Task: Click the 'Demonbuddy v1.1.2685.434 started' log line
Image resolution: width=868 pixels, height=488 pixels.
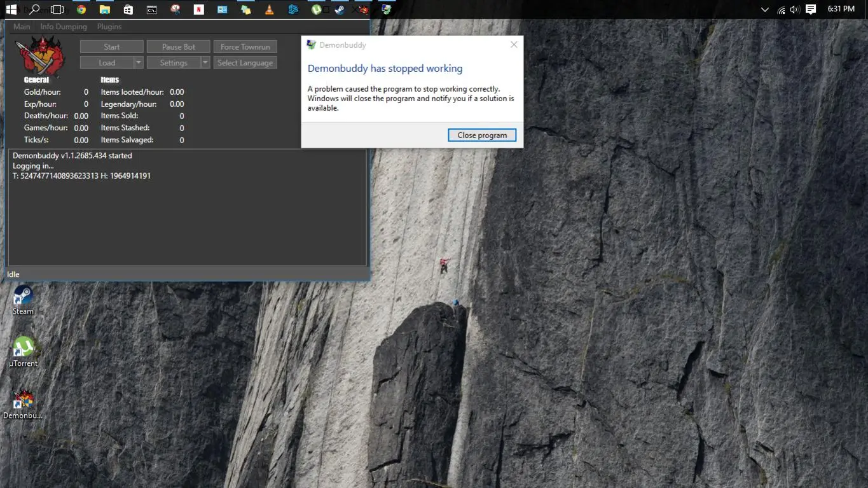Action: click(72, 156)
